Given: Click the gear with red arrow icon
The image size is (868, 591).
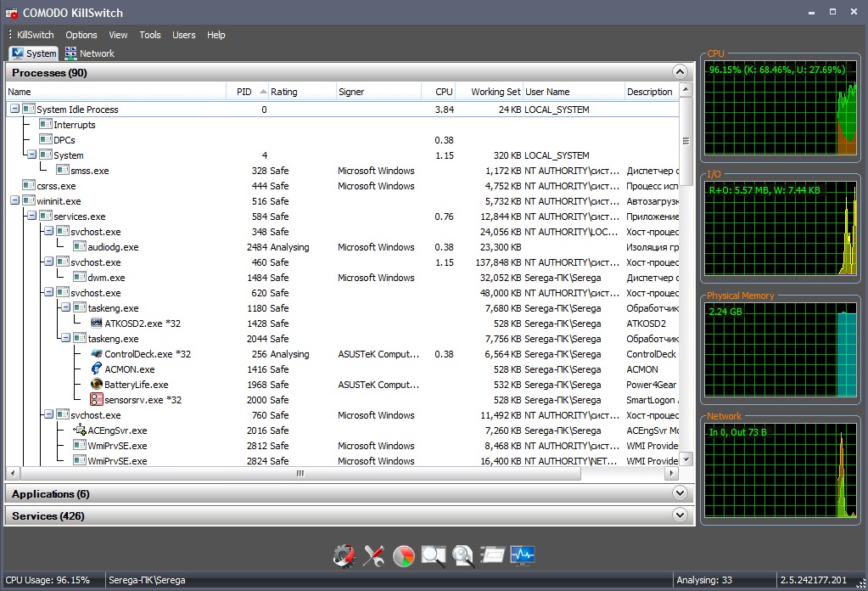Looking at the screenshot, I should tap(344, 555).
